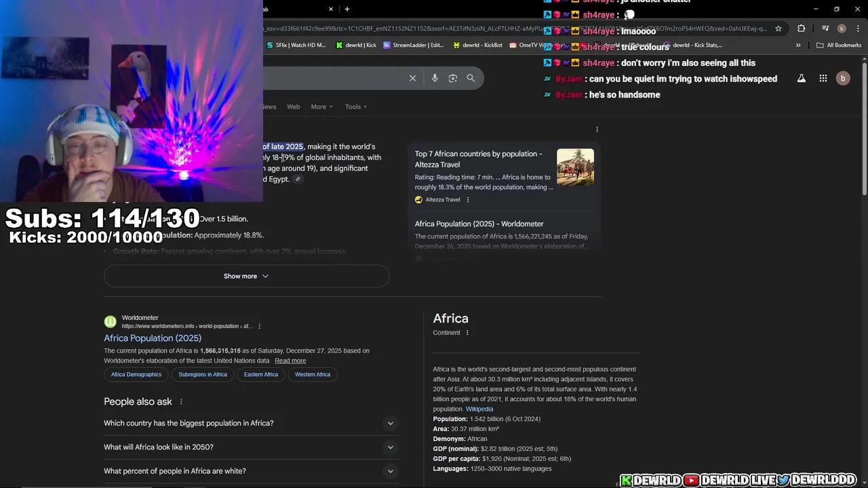Select Africa Demographics chip
The image size is (868, 488).
[136, 374]
